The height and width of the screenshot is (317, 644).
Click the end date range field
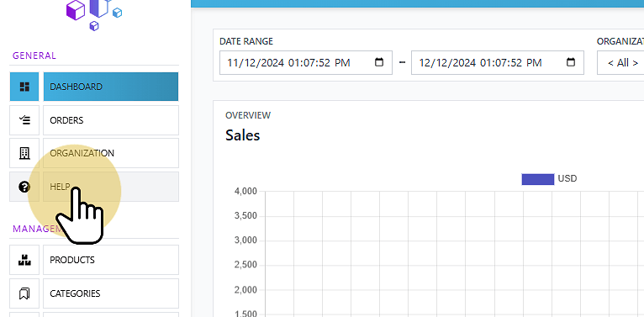tap(498, 63)
